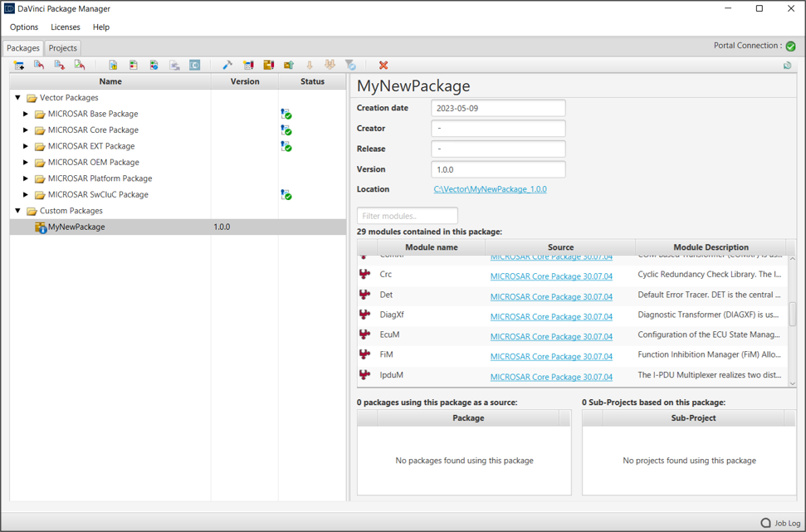Collapse the Vector Packages tree node
This screenshot has width=806, height=532.
click(17, 97)
